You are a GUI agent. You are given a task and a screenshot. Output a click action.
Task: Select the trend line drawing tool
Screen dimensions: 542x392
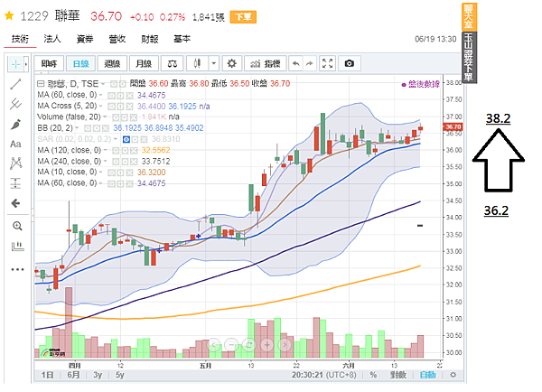16,84
